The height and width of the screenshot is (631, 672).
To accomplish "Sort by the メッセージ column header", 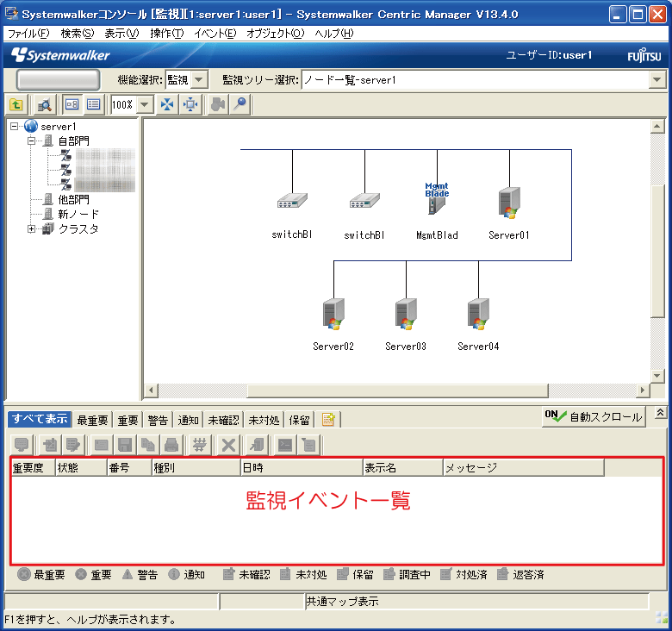I will [524, 468].
